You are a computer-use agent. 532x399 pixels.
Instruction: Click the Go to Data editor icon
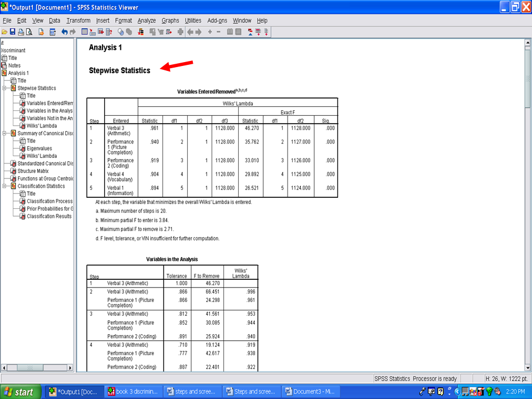(85, 32)
